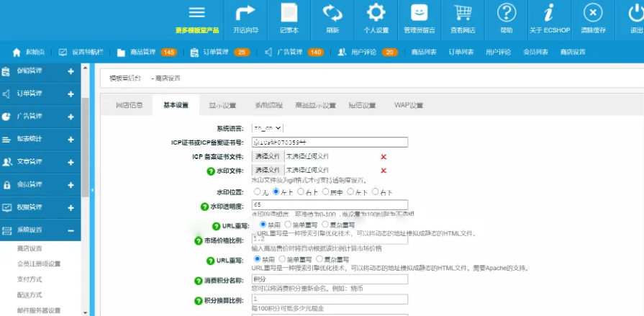Click the ICP证书或ICP备案证书号 input field
644x316 pixels.
(x=330, y=143)
